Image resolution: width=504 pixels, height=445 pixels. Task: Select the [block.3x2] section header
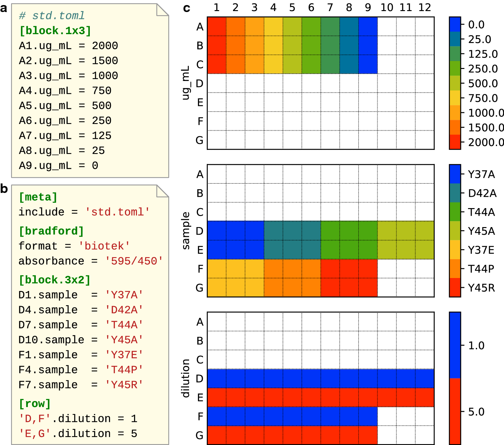coord(55,280)
